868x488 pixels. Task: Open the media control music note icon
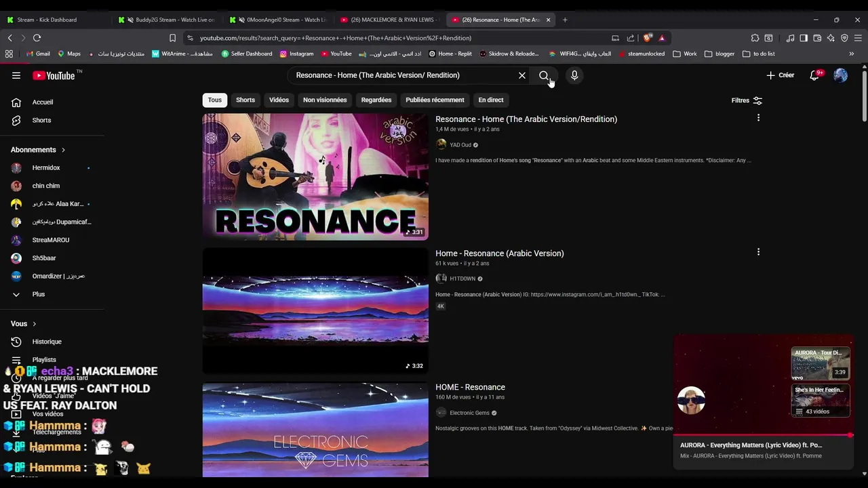(x=790, y=38)
